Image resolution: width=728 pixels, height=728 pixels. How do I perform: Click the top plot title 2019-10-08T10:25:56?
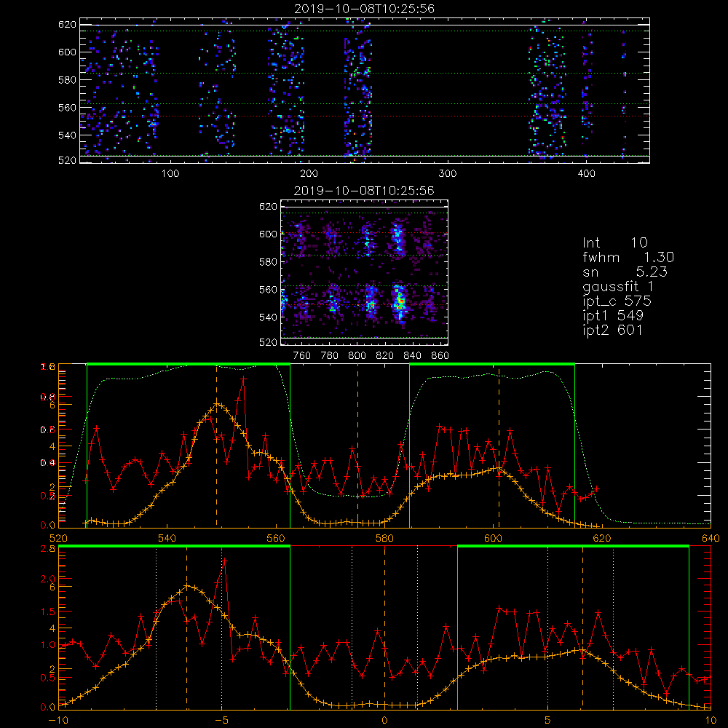(365, 9)
